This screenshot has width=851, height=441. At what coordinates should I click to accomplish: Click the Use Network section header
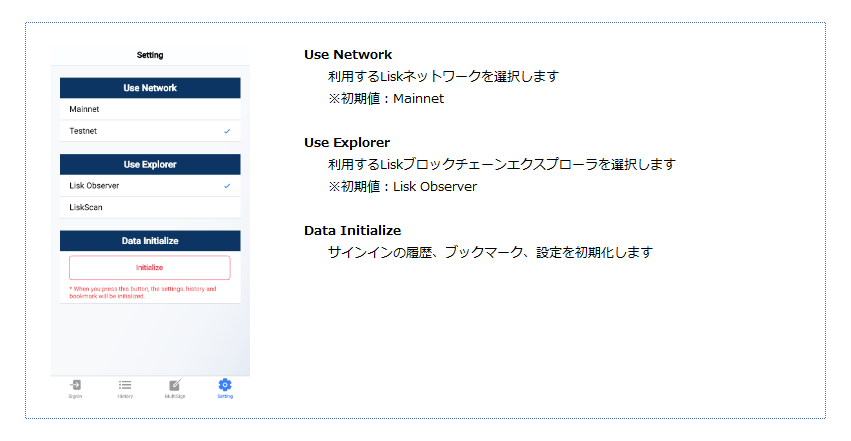pyautogui.click(x=150, y=88)
